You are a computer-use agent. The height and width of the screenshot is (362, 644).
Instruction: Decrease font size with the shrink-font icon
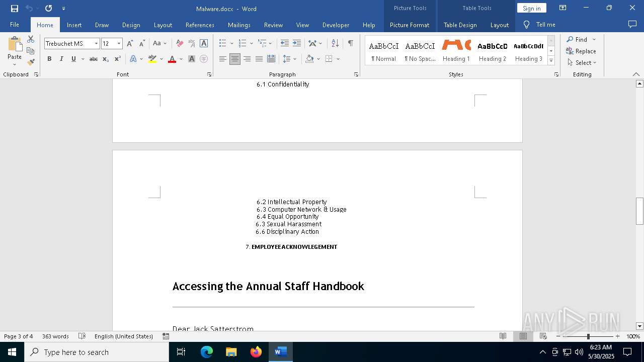pos(142,44)
